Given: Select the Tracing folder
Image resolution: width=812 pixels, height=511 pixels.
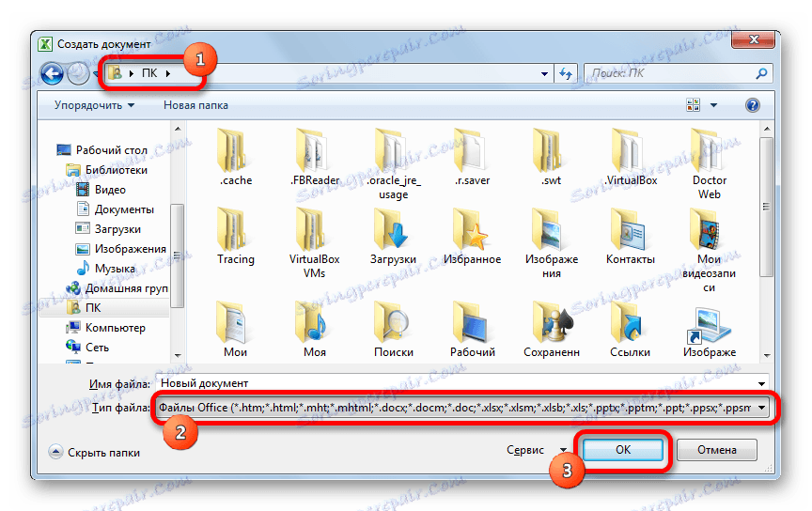Looking at the screenshot, I should (x=236, y=237).
